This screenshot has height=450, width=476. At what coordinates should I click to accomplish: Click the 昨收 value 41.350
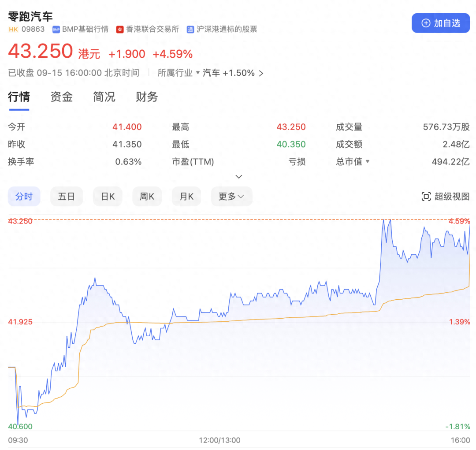(x=127, y=144)
